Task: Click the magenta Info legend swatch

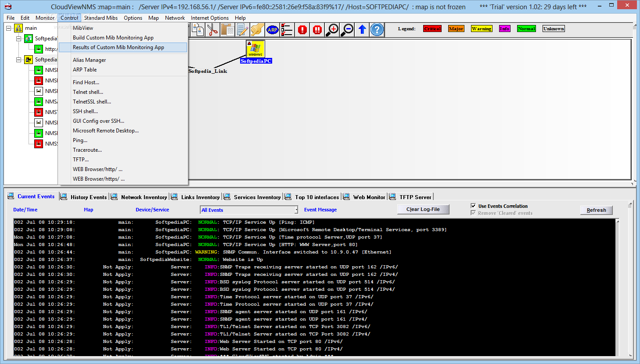Action: click(x=504, y=29)
